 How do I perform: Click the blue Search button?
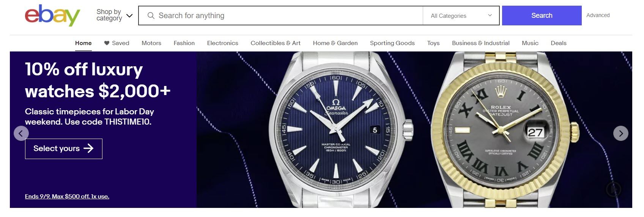click(542, 16)
